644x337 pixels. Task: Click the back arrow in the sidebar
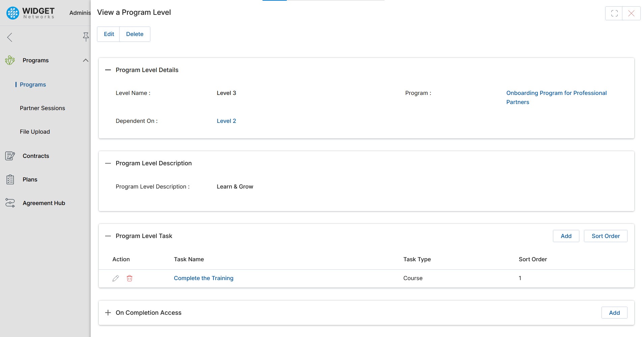tap(10, 37)
